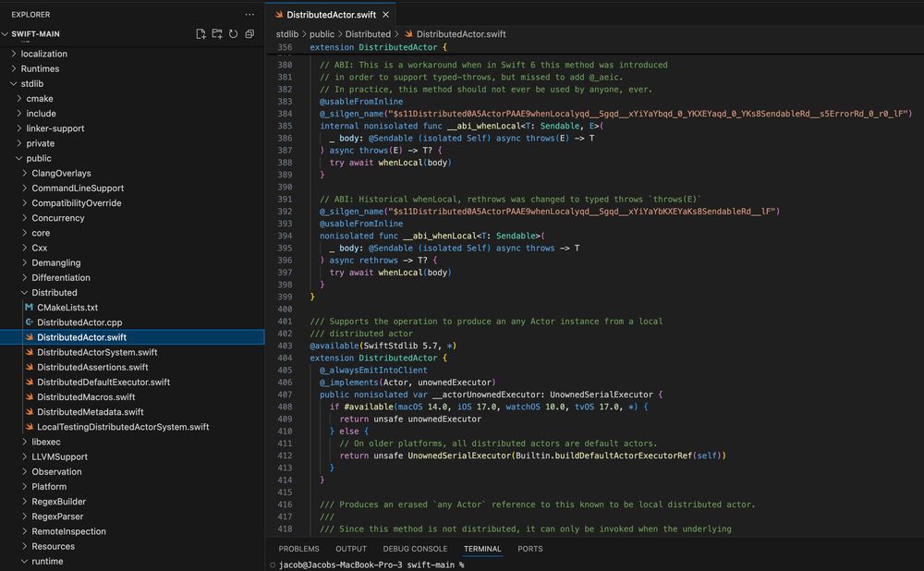Screen dimensions: 924x571
Task: Collapse the stdlib folder
Action: click(14, 84)
